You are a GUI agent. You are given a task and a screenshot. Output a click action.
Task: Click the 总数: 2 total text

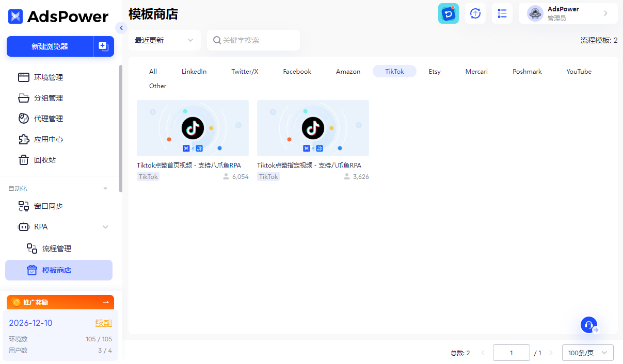pyautogui.click(x=460, y=353)
